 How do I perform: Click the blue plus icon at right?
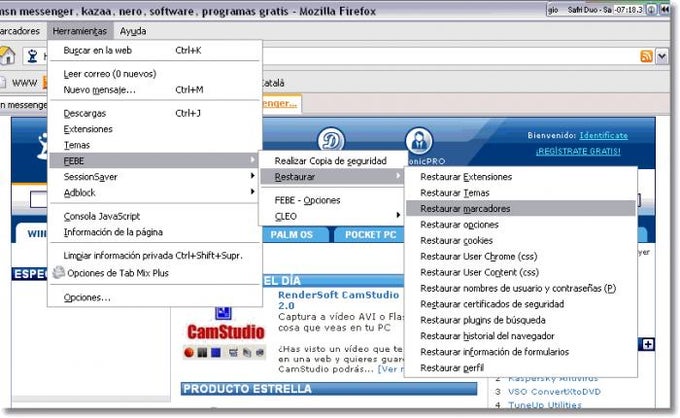(648, 344)
